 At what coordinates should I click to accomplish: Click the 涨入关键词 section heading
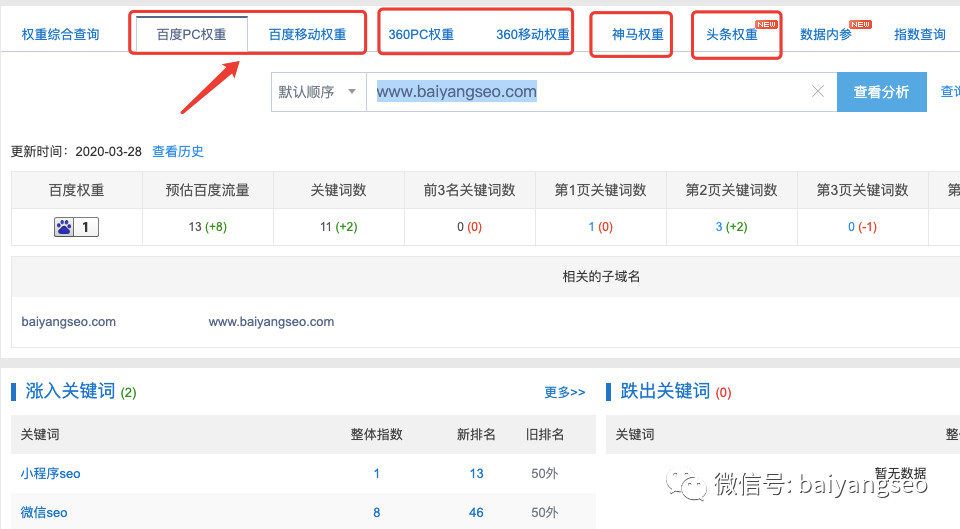pos(70,391)
